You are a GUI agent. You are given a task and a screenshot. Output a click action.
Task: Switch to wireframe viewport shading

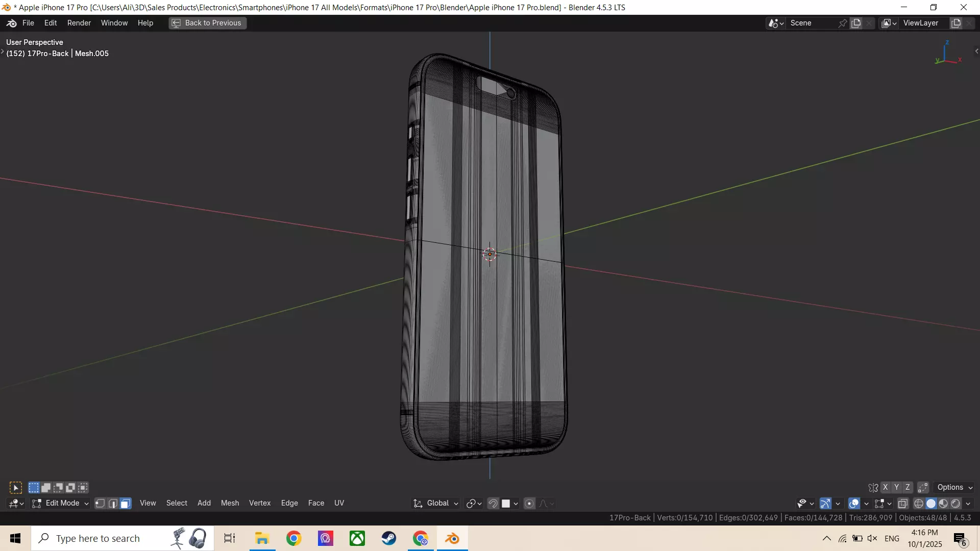[x=919, y=504]
